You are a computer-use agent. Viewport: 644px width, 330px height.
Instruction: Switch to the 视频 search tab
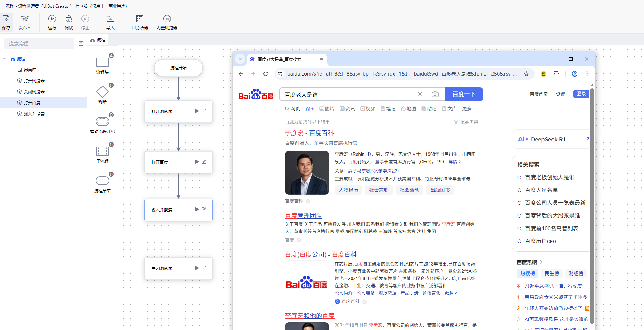[368, 109]
